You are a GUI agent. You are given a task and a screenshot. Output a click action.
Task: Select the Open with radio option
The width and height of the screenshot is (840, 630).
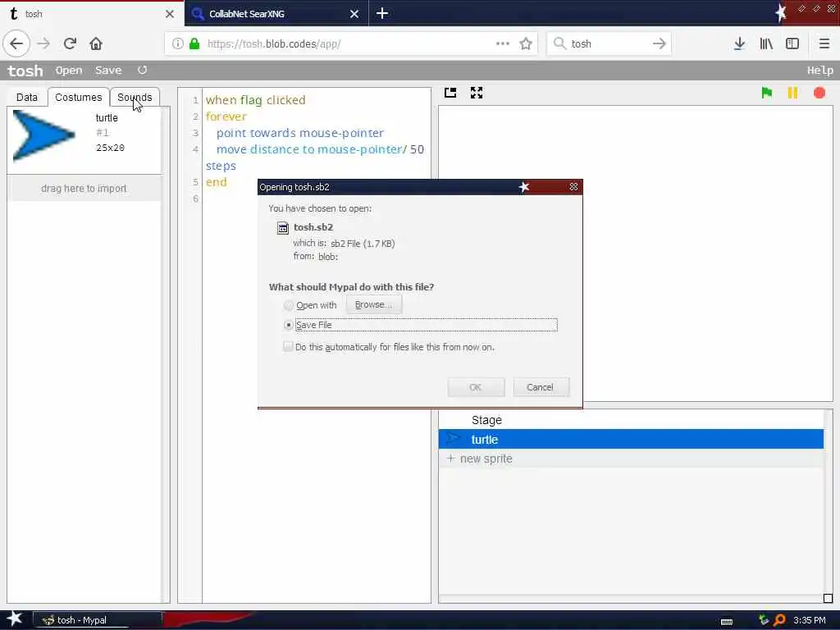point(288,305)
